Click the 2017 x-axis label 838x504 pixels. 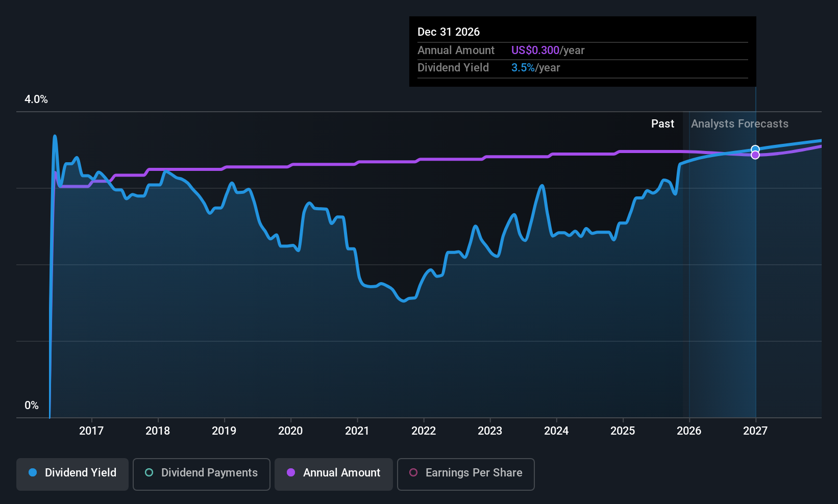(91, 431)
